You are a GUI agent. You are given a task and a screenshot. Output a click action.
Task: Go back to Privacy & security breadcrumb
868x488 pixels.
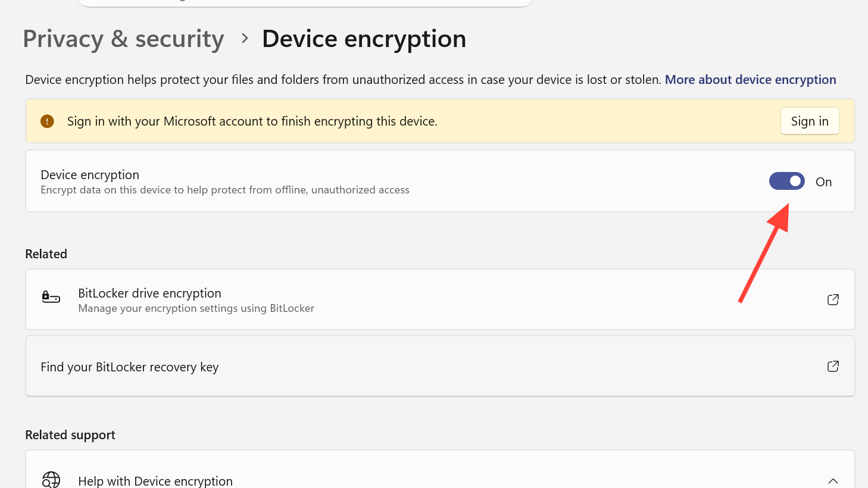[123, 39]
